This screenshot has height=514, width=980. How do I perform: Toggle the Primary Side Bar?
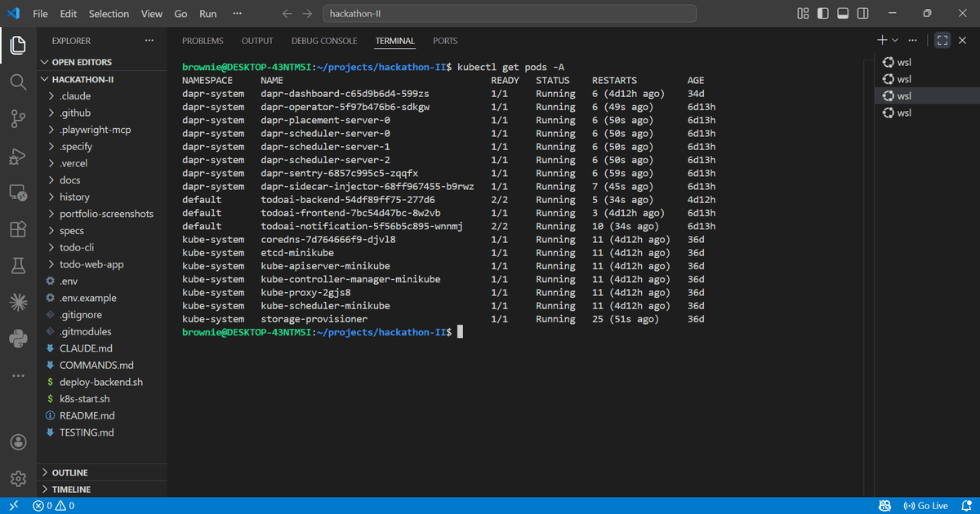click(825, 14)
